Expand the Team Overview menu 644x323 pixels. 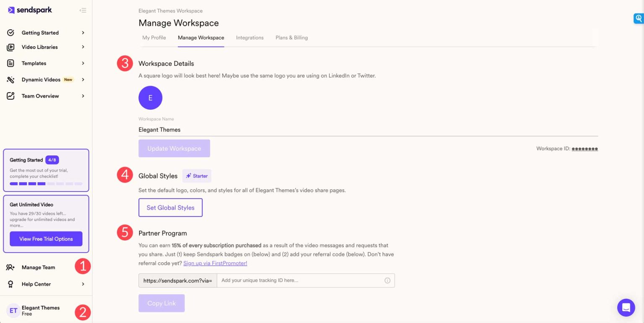[40, 96]
